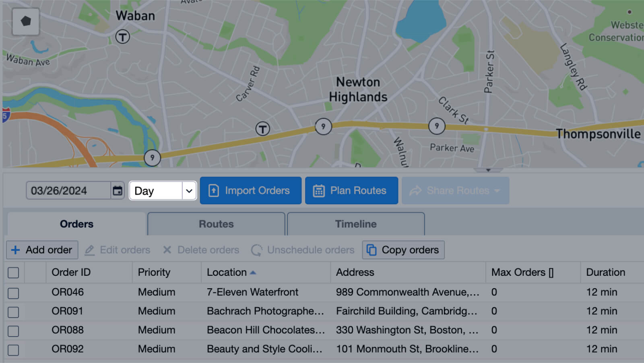Click the Plan Routes button

[x=351, y=191]
